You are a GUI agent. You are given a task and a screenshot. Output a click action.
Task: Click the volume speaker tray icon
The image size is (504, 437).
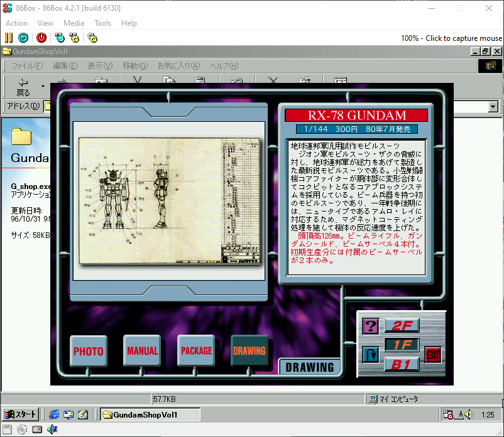(469, 414)
